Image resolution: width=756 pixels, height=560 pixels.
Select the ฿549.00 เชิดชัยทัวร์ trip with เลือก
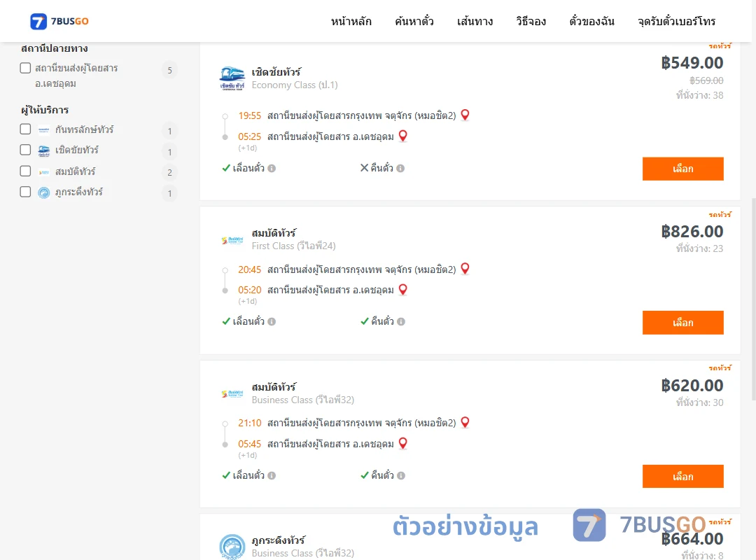click(682, 169)
